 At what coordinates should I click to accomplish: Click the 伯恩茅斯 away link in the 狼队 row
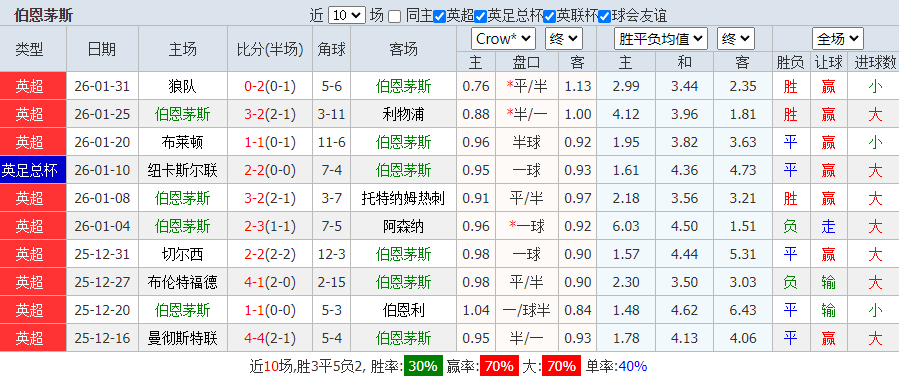pyautogui.click(x=404, y=87)
